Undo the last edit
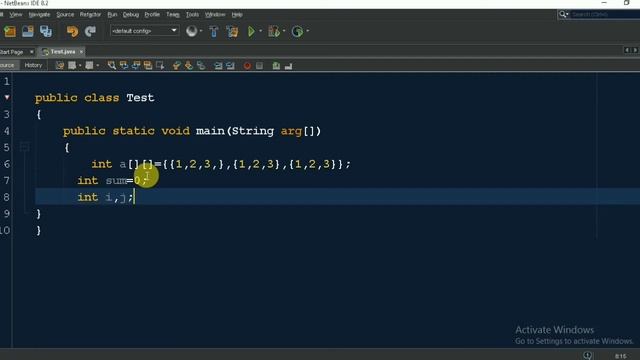This screenshot has width=640, height=360. (72, 31)
